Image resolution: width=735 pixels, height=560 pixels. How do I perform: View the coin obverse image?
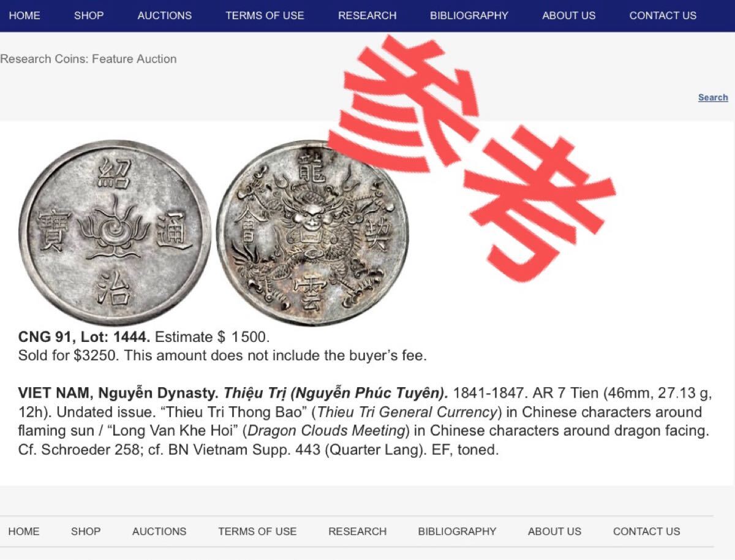tap(115, 232)
